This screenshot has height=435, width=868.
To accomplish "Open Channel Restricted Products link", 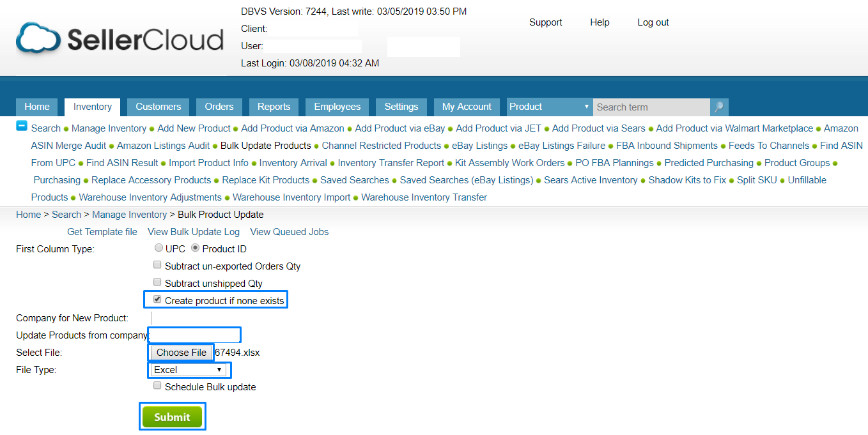I will pos(382,146).
